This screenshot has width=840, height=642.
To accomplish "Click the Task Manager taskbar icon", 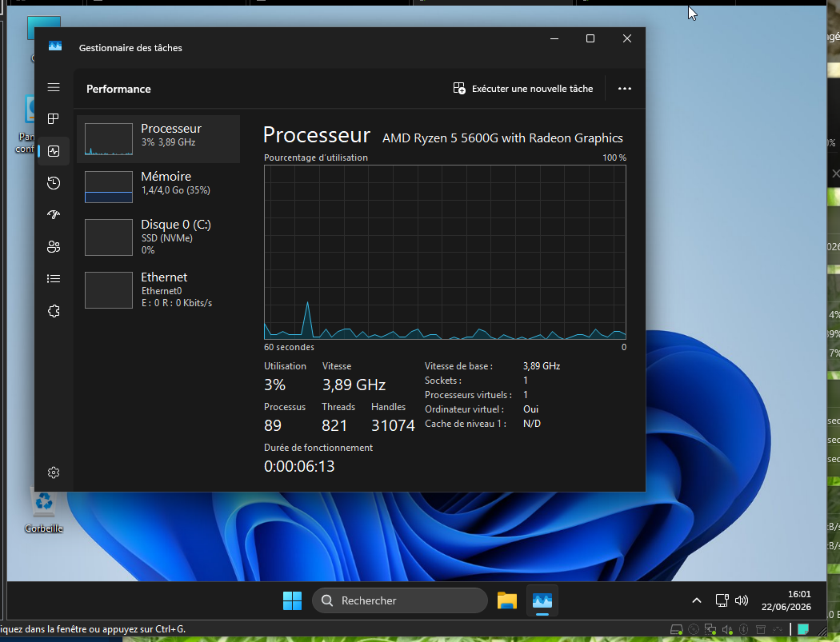I will (x=542, y=600).
